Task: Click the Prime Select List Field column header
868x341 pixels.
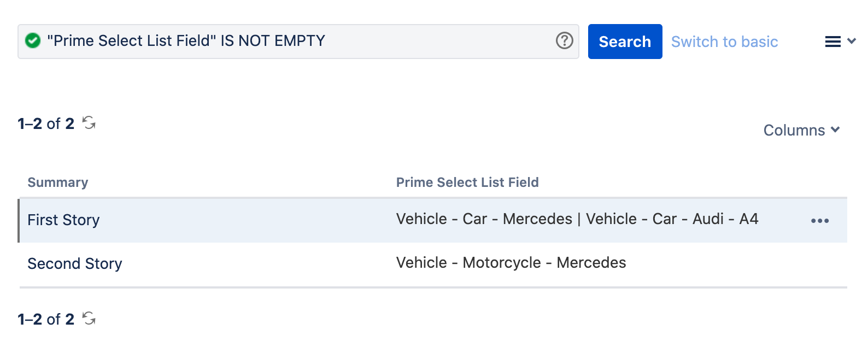Action: pyautogui.click(x=467, y=182)
